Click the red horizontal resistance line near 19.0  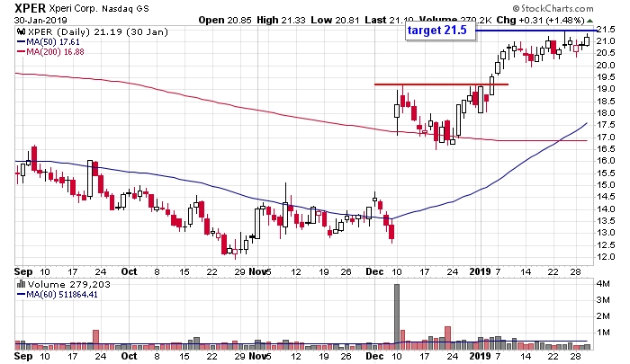point(441,84)
